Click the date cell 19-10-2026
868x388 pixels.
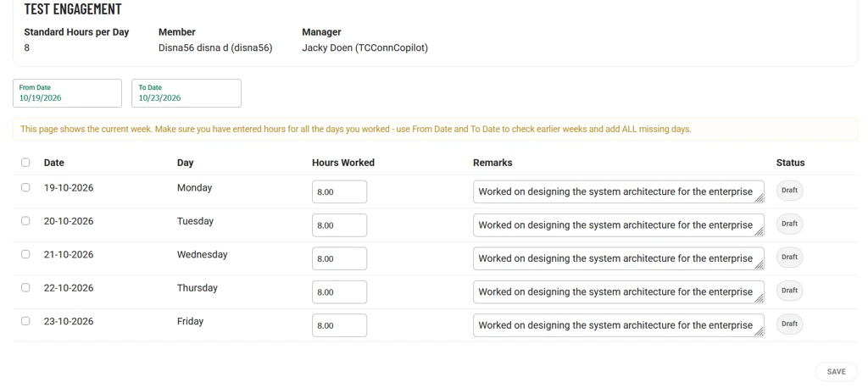[x=69, y=187]
